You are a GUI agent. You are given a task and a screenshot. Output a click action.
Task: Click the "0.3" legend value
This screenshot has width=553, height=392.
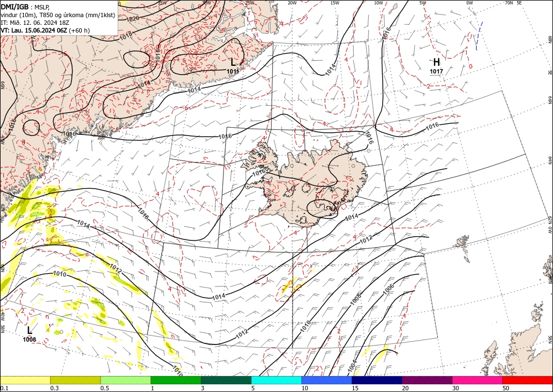click(x=54, y=388)
